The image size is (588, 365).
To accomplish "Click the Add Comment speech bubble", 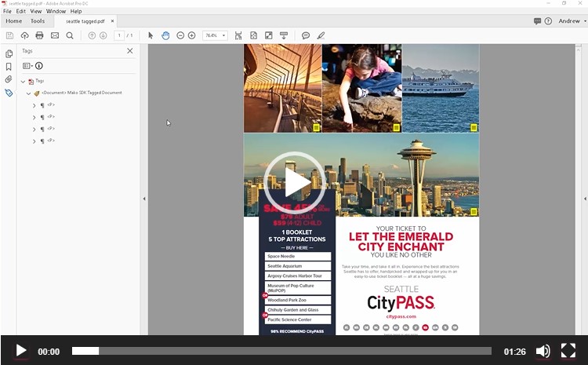I will point(306,35).
